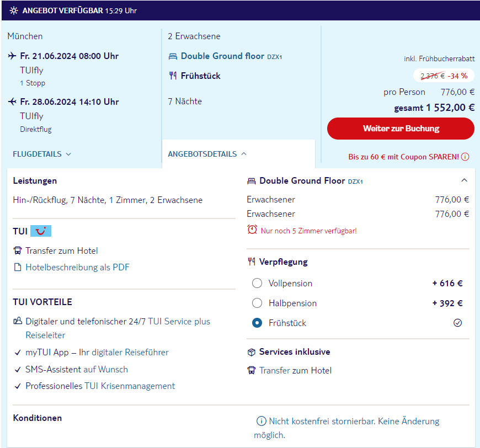Click the cutlery icon next to Frühstück summary
The width and height of the screenshot is (480, 448).
click(x=173, y=76)
